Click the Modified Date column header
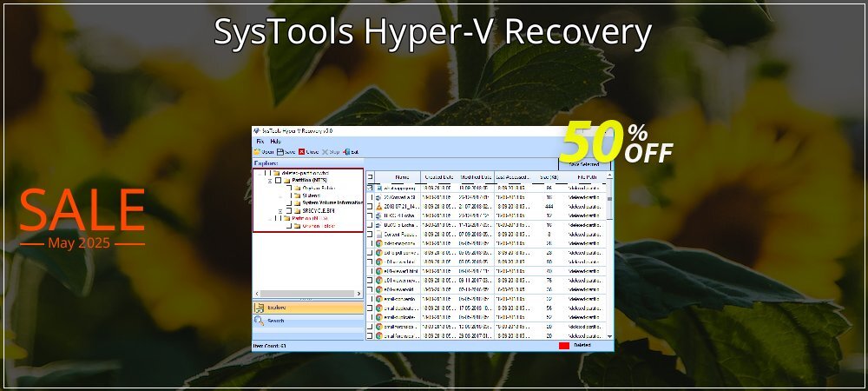This screenshot has height=391, width=868. 476,177
